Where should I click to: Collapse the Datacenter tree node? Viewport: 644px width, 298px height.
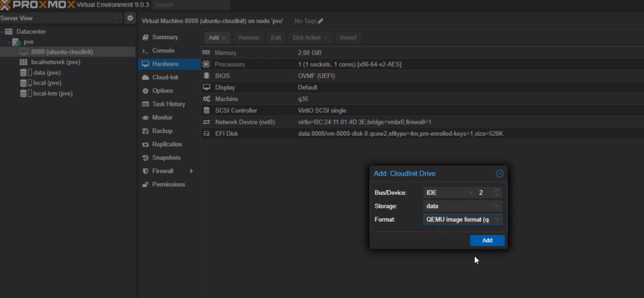[x=3, y=31]
